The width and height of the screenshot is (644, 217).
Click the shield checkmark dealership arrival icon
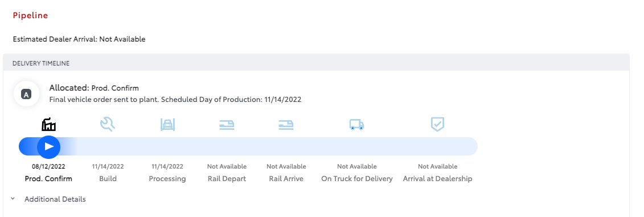(437, 124)
